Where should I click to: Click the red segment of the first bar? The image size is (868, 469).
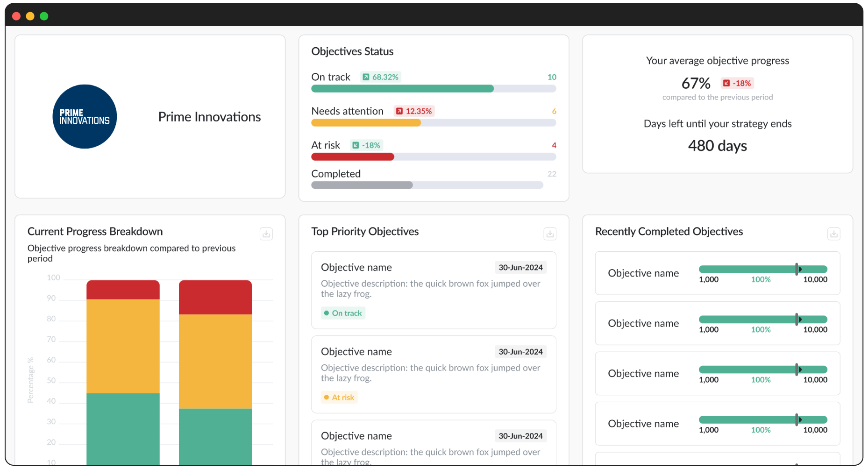click(123, 290)
